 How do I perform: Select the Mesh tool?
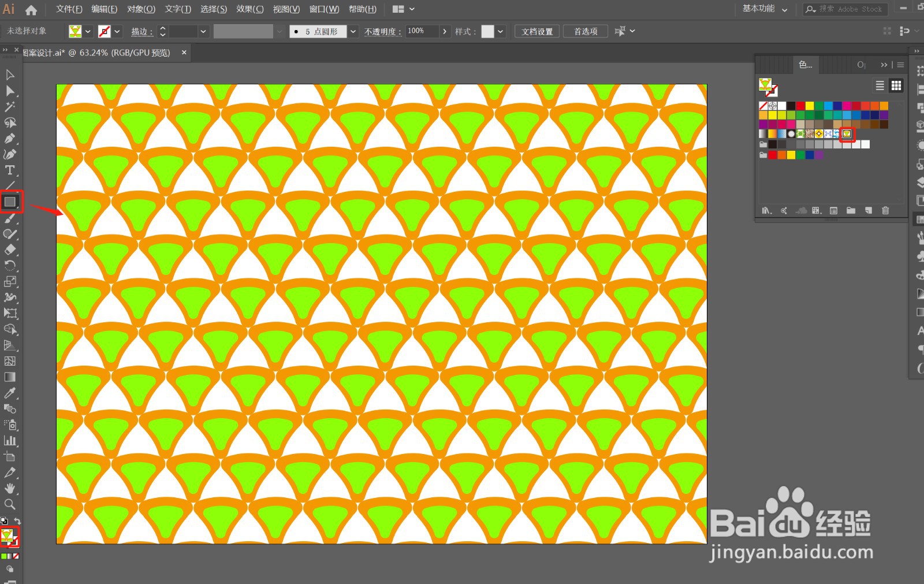[x=10, y=361]
